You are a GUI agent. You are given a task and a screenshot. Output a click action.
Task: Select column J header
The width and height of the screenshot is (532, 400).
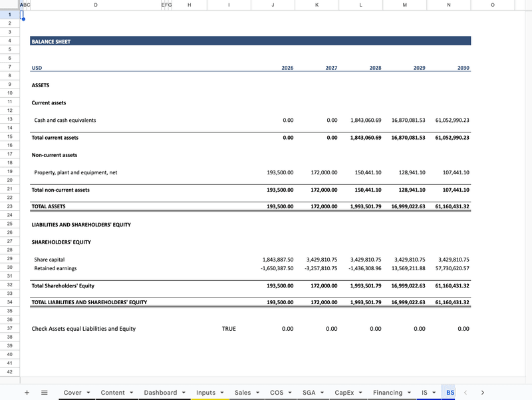[x=273, y=5]
